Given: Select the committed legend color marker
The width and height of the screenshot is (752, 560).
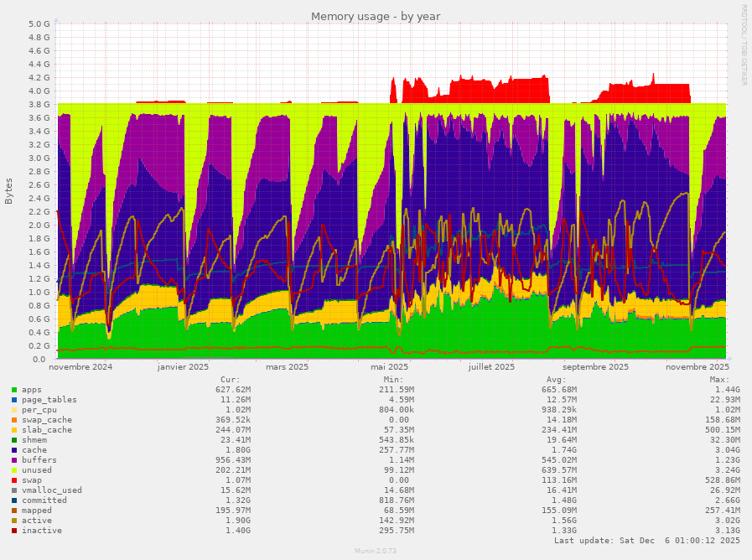Looking at the screenshot, I should point(12,500).
